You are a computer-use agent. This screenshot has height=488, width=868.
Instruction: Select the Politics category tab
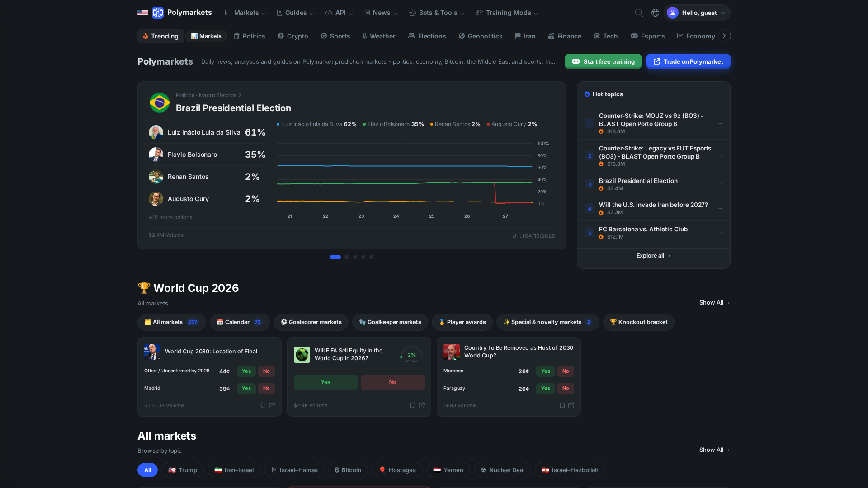coord(249,36)
